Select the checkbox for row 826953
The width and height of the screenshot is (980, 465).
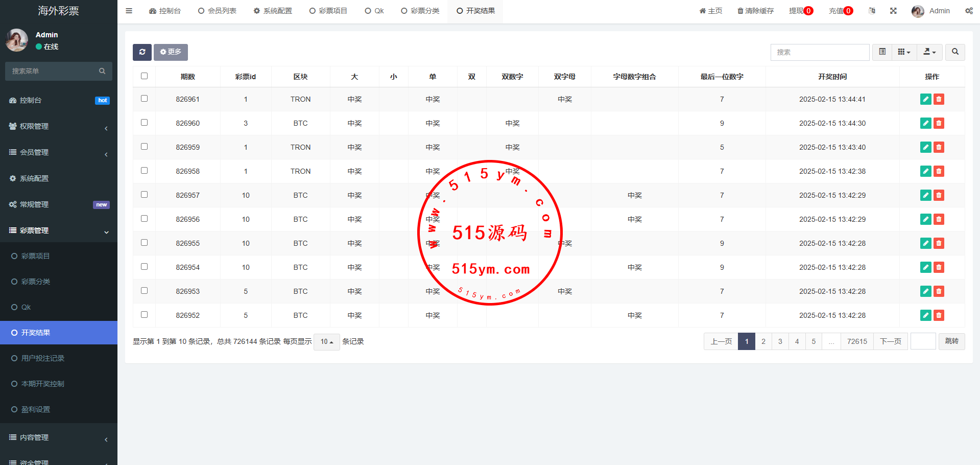pyautogui.click(x=144, y=291)
